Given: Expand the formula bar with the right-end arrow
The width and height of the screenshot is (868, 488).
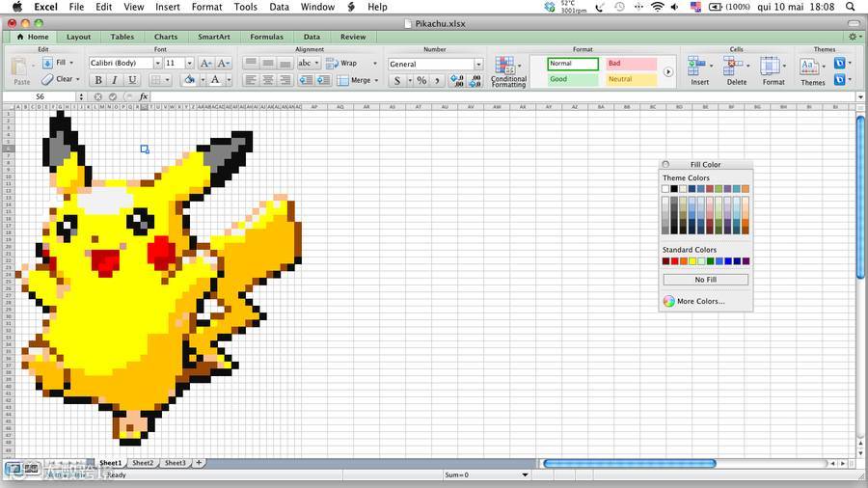Looking at the screenshot, I should tap(860, 96).
